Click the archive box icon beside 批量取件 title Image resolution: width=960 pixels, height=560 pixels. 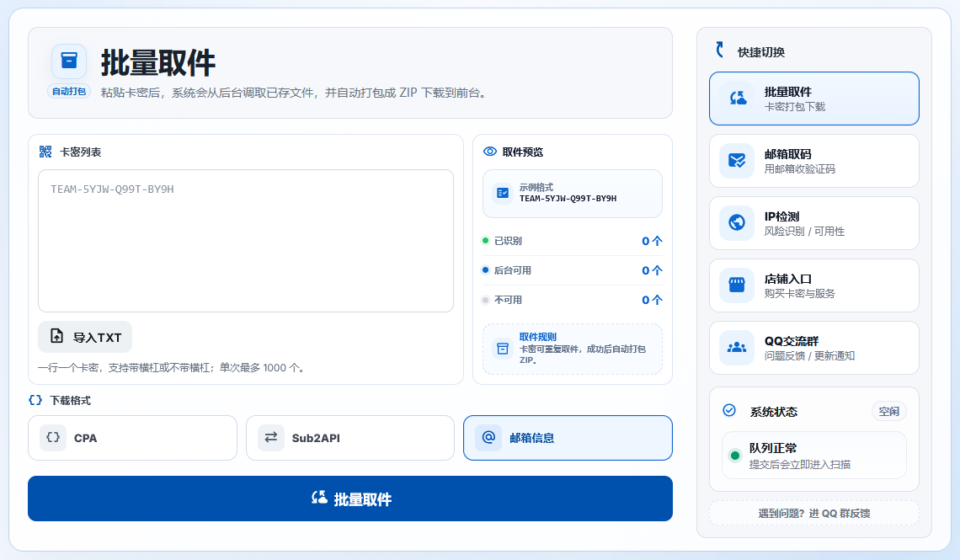69,61
